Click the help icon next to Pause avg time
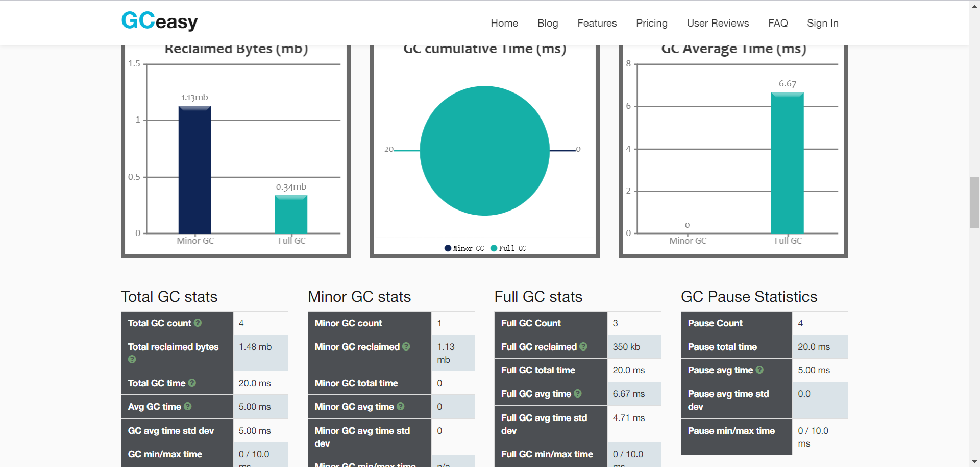The image size is (980, 467). (x=759, y=370)
